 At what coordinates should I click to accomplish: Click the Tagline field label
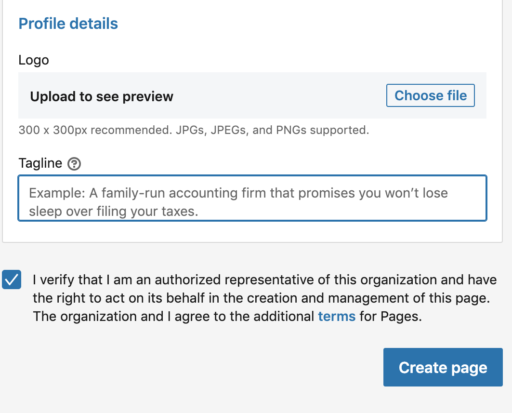[x=40, y=163]
